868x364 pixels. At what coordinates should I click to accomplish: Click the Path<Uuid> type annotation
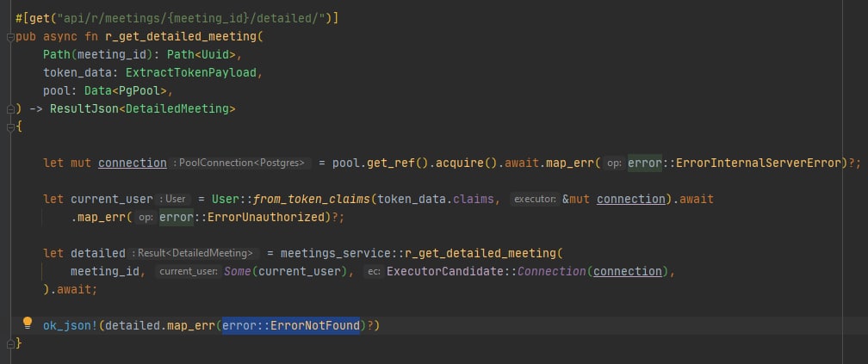click(x=201, y=55)
